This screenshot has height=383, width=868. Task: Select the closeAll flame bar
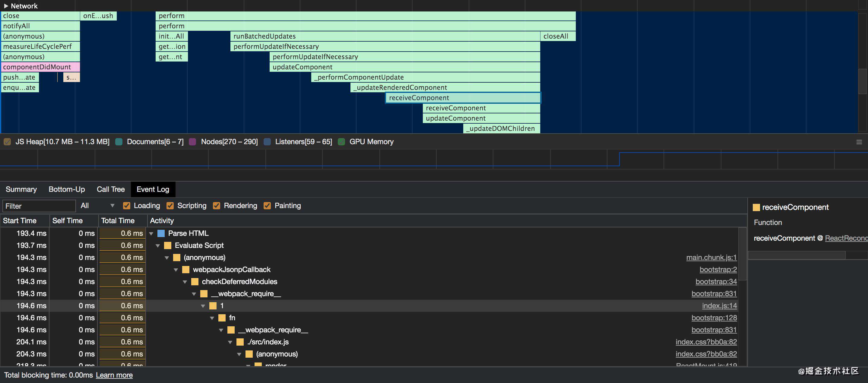[558, 36]
